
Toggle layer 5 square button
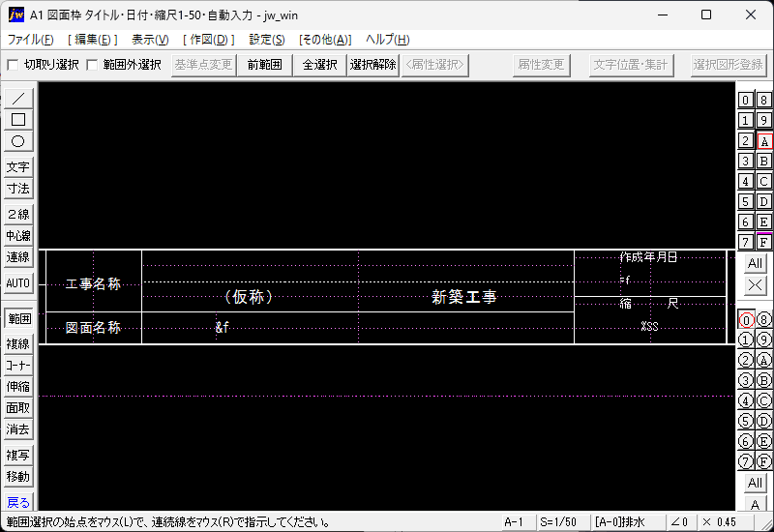[746, 201]
